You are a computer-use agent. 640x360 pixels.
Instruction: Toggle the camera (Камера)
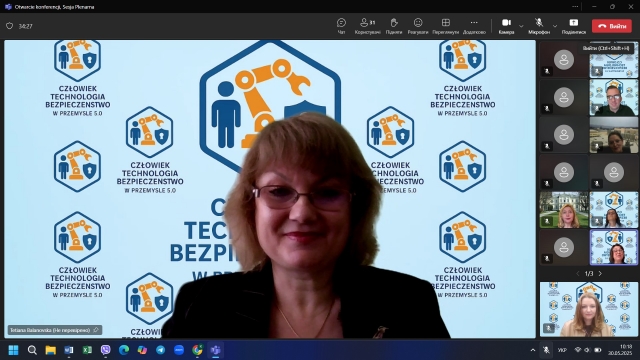506,26
